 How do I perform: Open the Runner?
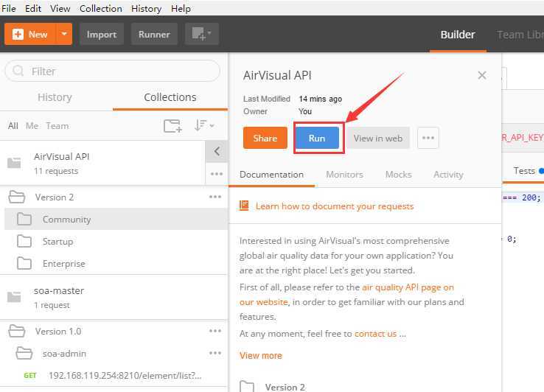[x=154, y=34]
